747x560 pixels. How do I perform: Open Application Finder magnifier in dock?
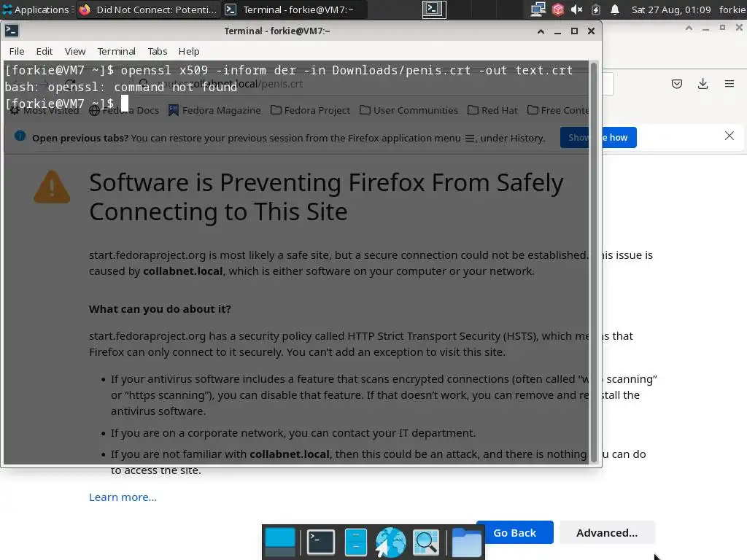click(426, 542)
